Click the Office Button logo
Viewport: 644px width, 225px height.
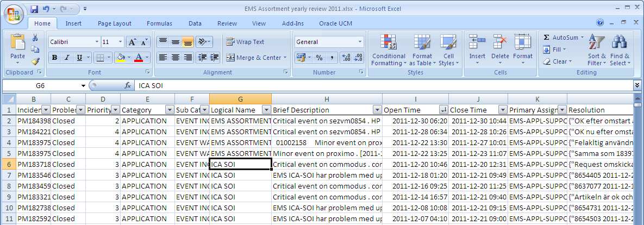14,14
